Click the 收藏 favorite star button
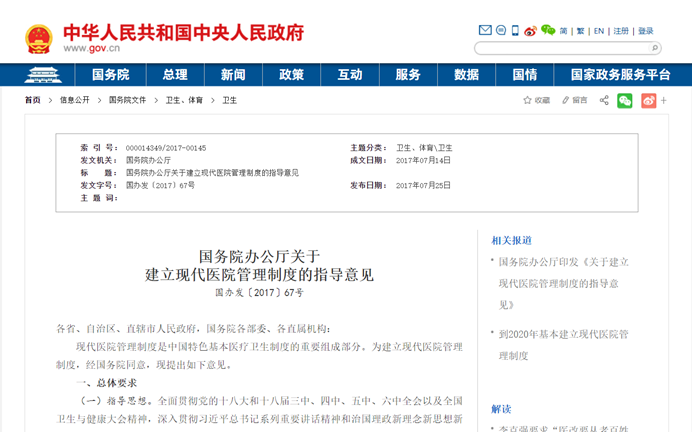Image resolution: width=692 pixels, height=432 pixels. (535, 100)
